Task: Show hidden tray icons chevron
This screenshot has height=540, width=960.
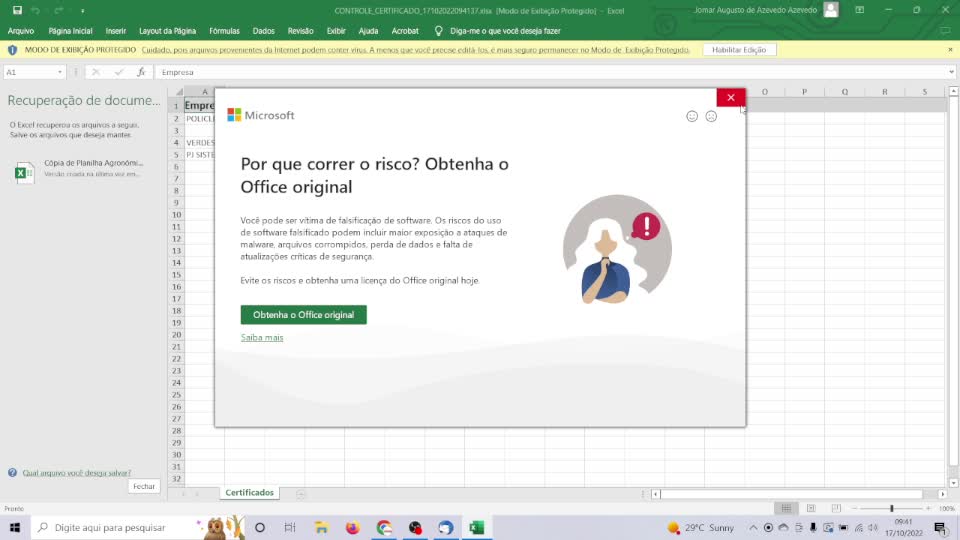Action: (753, 528)
